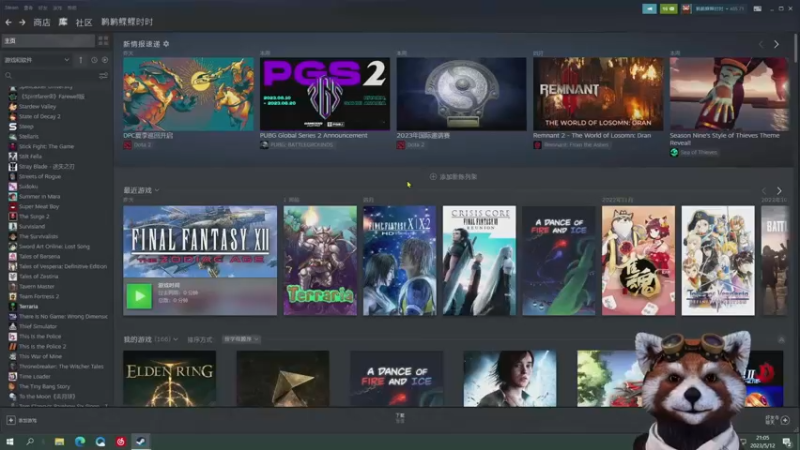The height and width of the screenshot is (450, 800).
Task: Open the Final Fantasy X/X-2 HD cover
Action: tap(399, 260)
